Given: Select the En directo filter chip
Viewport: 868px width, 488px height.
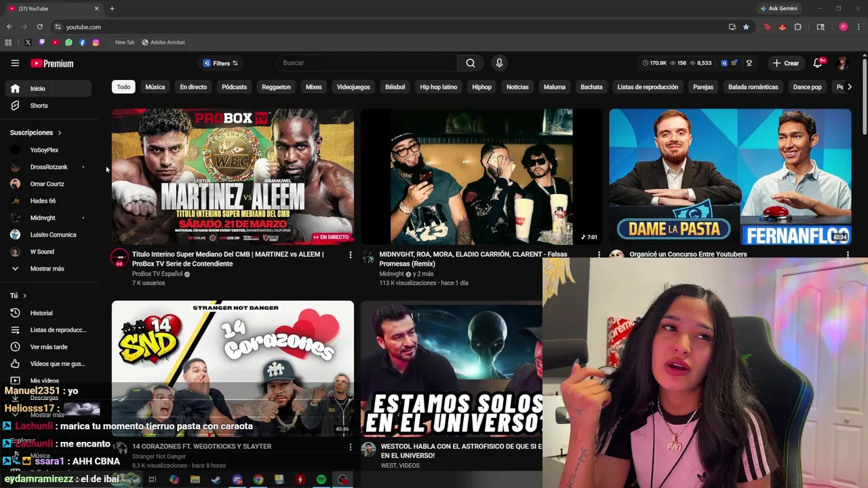Looking at the screenshot, I should [x=193, y=87].
